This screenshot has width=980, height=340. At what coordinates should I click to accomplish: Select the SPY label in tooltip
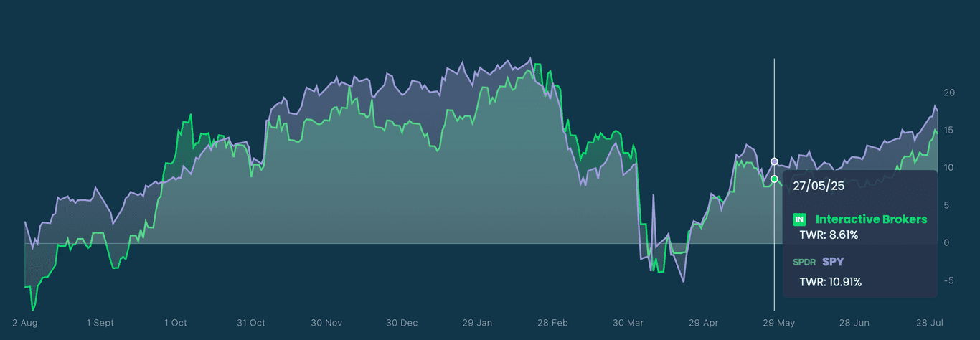coord(832,262)
